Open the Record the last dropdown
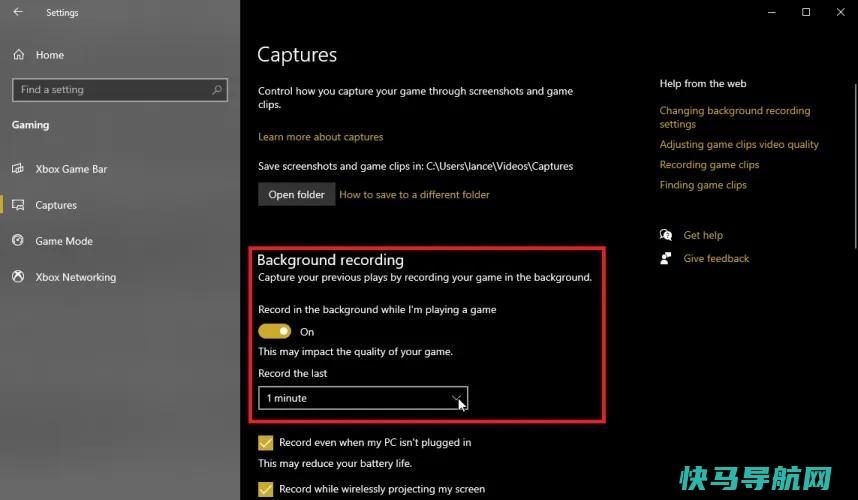The width and height of the screenshot is (858, 500). pos(363,398)
